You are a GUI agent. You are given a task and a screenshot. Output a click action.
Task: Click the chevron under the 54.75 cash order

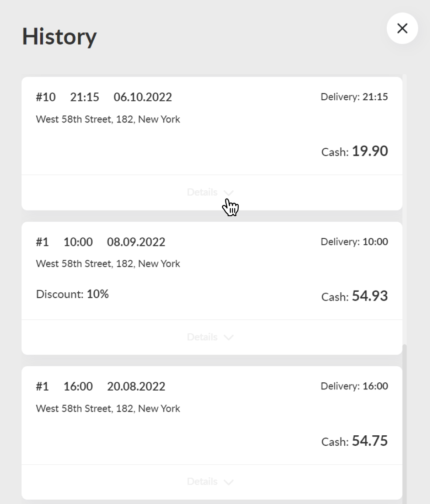pos(228,482)
